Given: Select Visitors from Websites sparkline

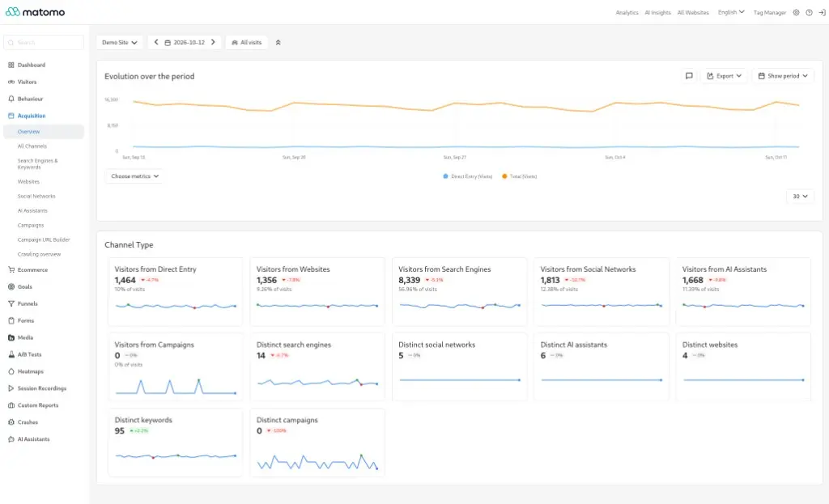Looking at the screenshot, I should 317,305.
